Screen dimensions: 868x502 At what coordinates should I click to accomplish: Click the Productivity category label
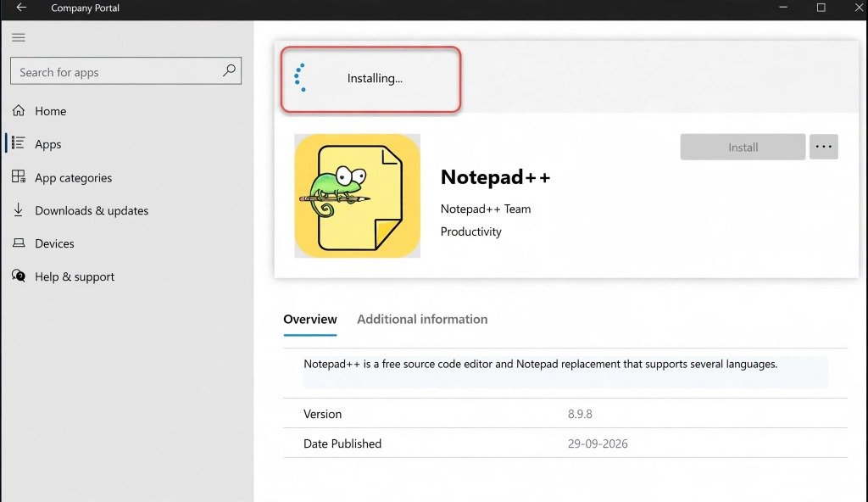pos(471,231)
